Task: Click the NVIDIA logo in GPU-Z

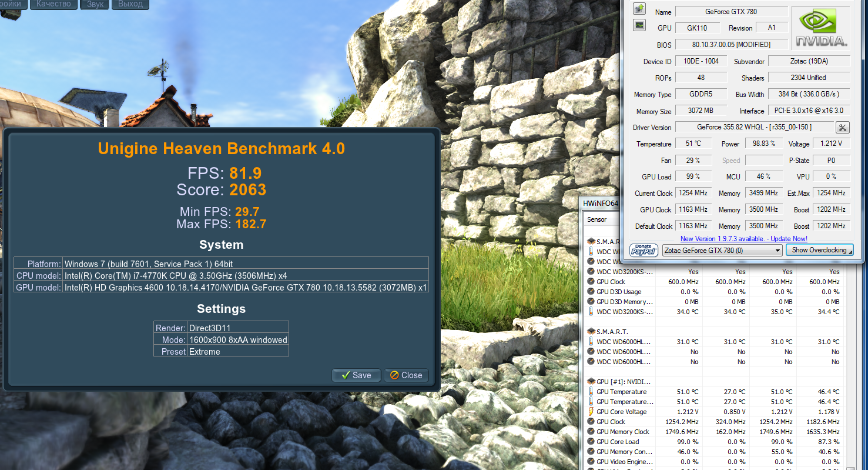Action: coord(821,28)
